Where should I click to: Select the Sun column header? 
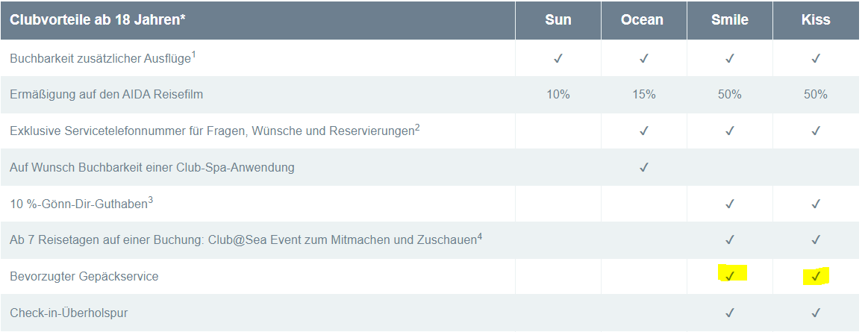558,20
